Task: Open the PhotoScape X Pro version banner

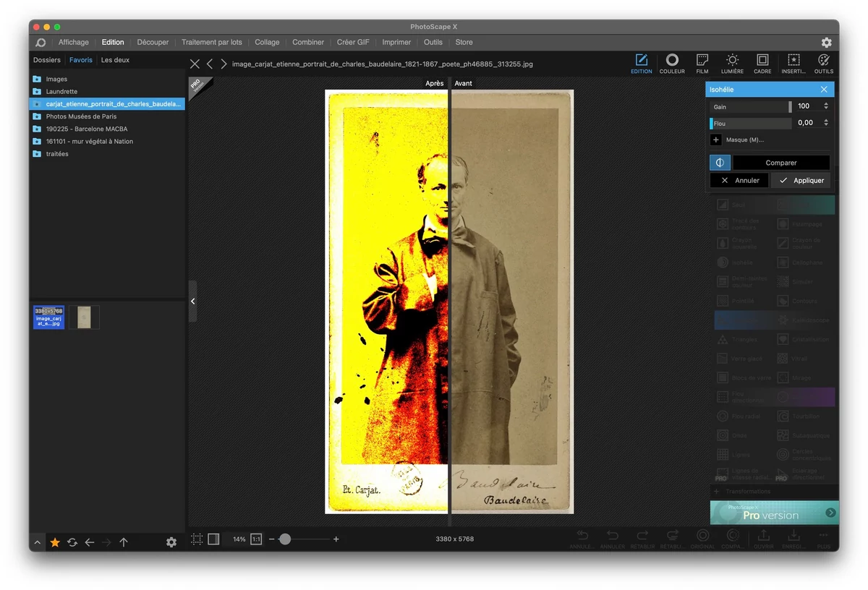Action: [x=775, y=513]
